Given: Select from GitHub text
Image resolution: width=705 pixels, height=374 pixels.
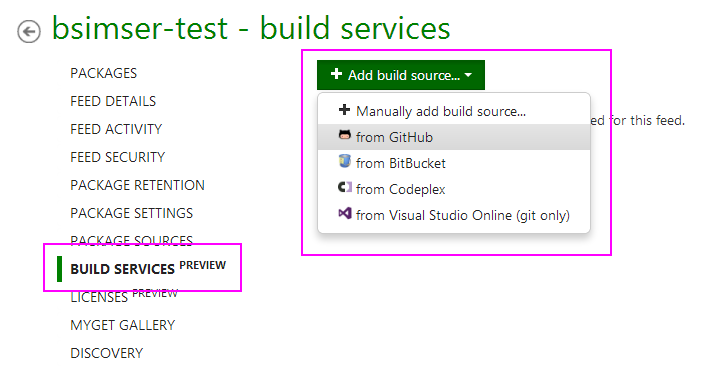Looking at the screenshot, I should click(394, 137).
